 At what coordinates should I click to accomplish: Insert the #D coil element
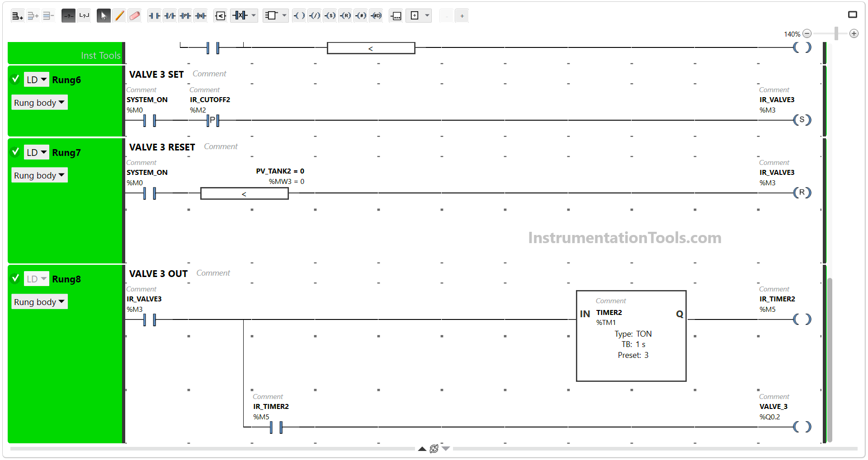(x=376, y=16)
